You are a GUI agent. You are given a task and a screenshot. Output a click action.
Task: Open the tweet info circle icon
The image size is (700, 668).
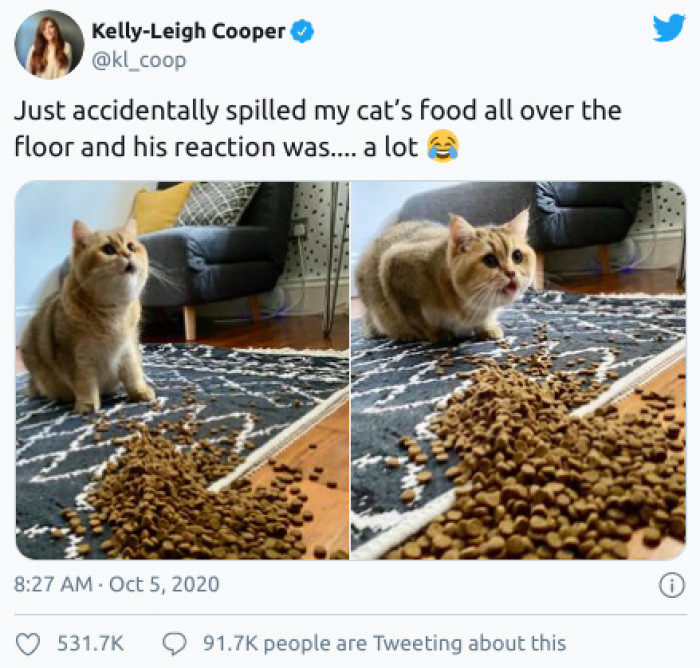tap(672, 585)
